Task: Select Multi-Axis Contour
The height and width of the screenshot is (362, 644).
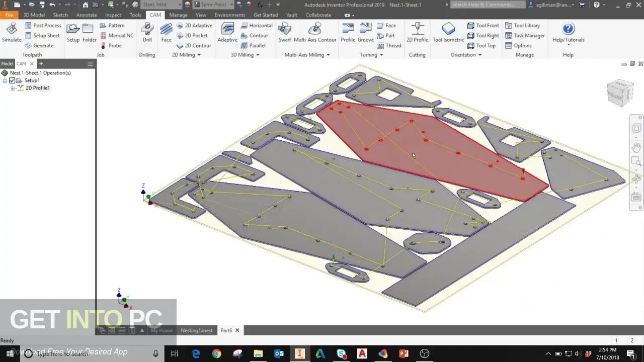Action: pos(315,33)
